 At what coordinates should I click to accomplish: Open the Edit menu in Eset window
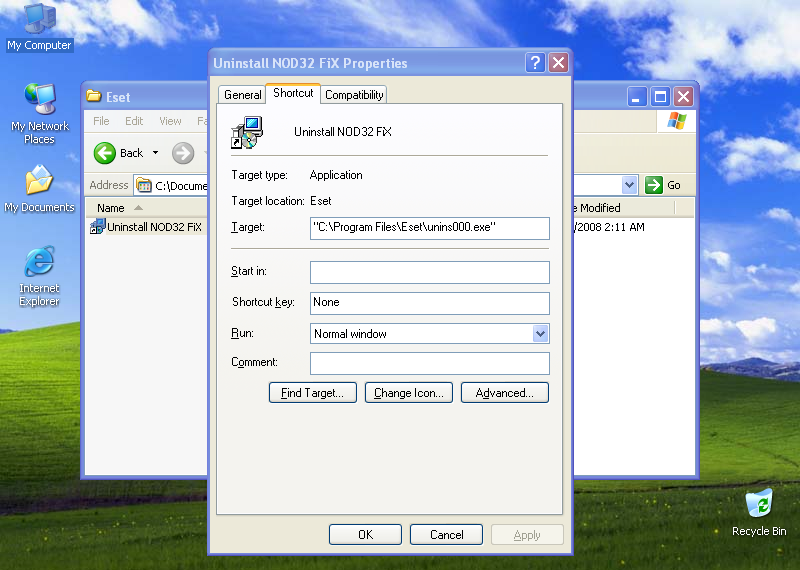tap(134, 121)
